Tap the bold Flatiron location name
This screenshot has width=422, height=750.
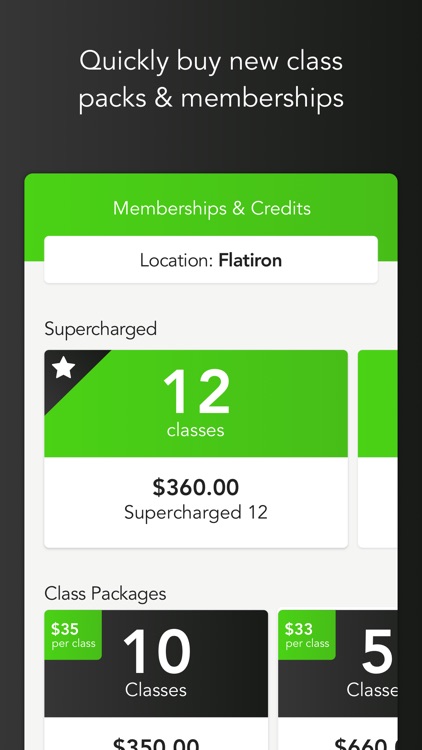tap(250, 260)
